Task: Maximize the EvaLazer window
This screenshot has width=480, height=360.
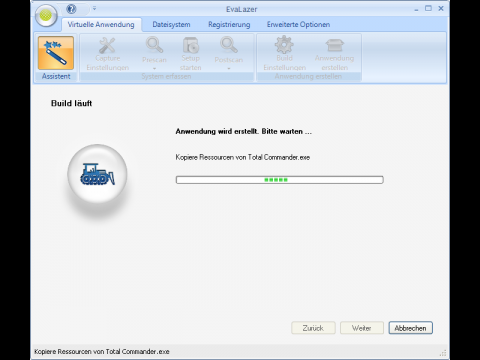Action: (x=428, y=8)
